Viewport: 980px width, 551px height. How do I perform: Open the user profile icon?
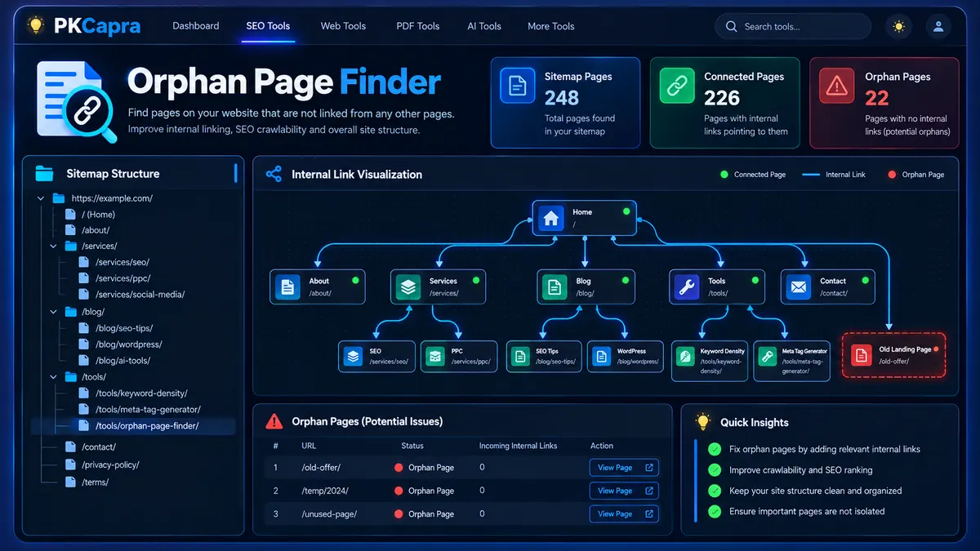938,26
